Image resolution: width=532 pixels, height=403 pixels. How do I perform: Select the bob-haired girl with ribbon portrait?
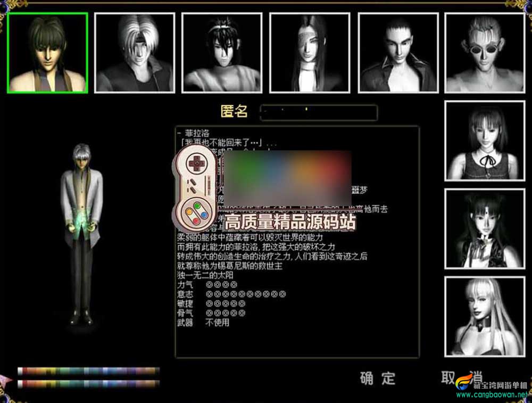click(485, 141)
